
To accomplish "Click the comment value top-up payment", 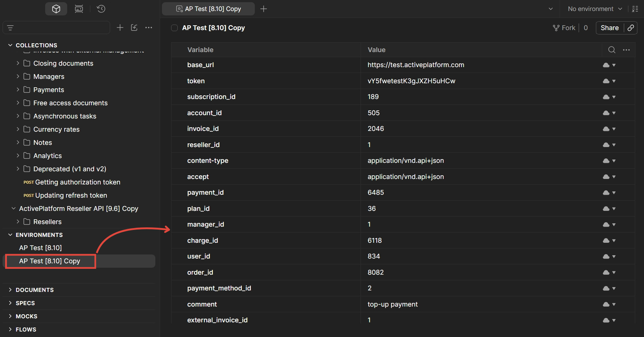I will point(392,304).
